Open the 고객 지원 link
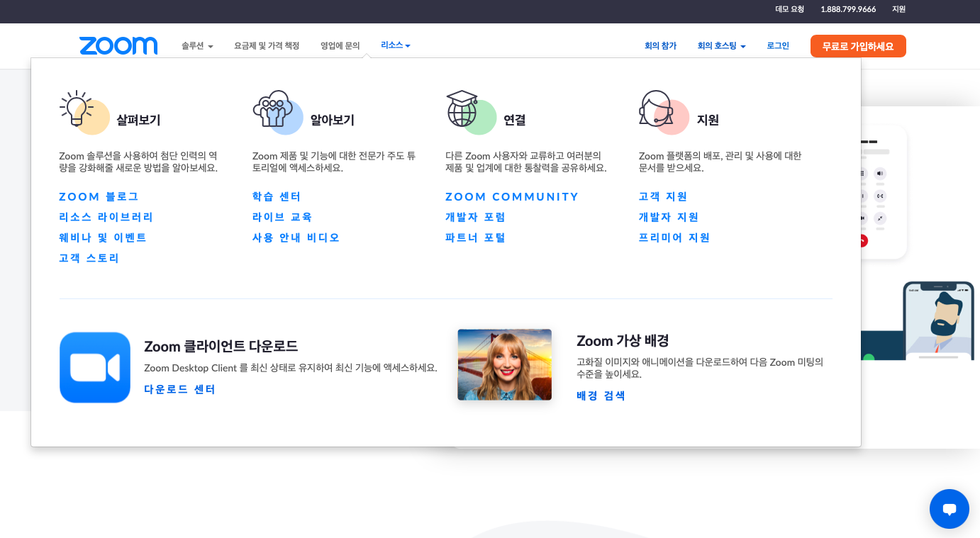 coord(664,196)
